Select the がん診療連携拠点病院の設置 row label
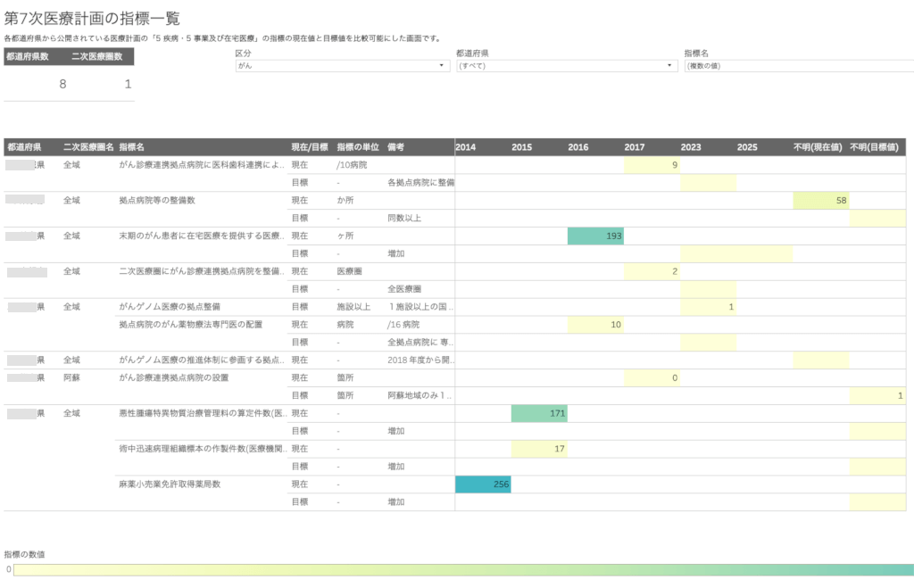 [176, 377]
